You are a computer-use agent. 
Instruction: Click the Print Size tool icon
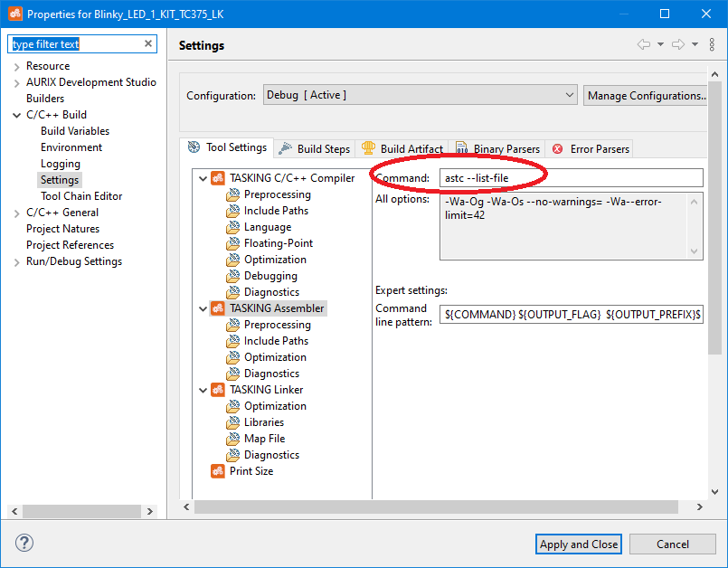[x=218, y=471]
